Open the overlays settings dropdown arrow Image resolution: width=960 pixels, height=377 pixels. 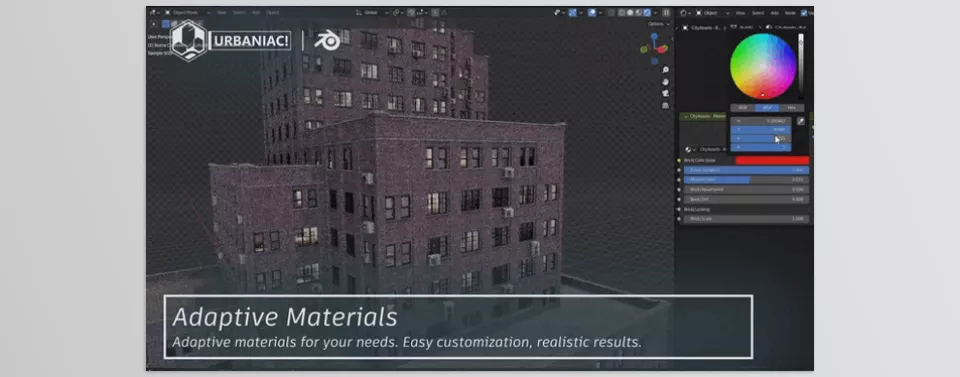pos(601,13)
